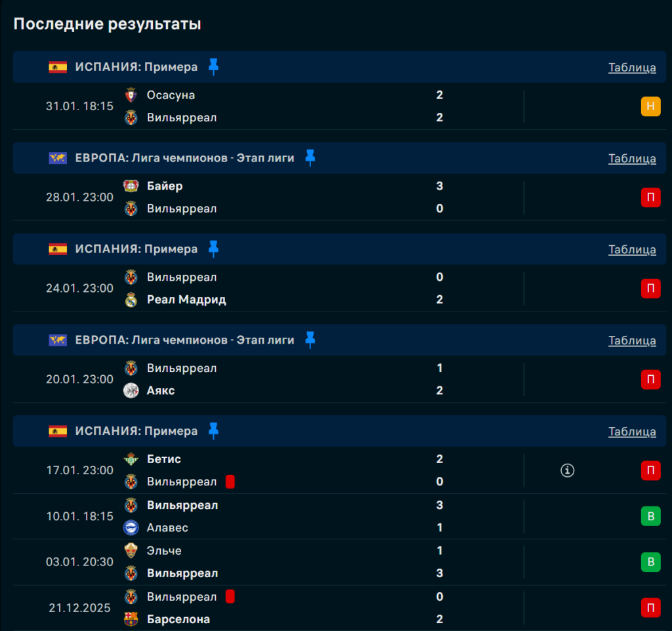Click the Байер club crest
This screenshot has width=672, height=631.
tap(131, 186)
